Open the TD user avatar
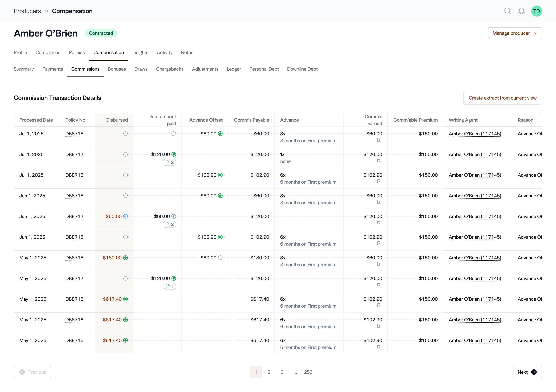Image resolution: width=556 pixels, height=392 pixels. point(536,11)
